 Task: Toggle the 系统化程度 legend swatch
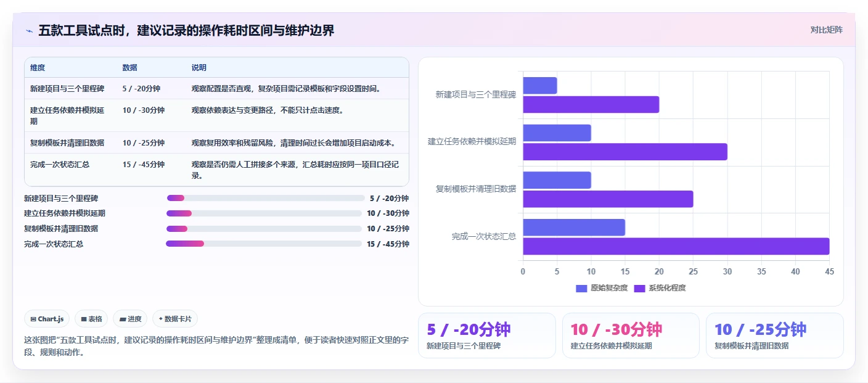[639, 288]
